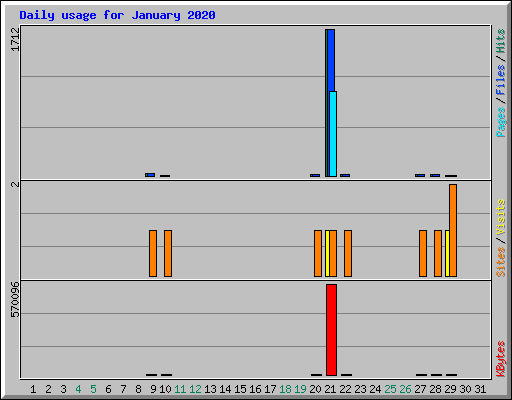Click green day 4 on the x-axis
The height and width of the screenshot is (400, 512).
click(78, 389)
